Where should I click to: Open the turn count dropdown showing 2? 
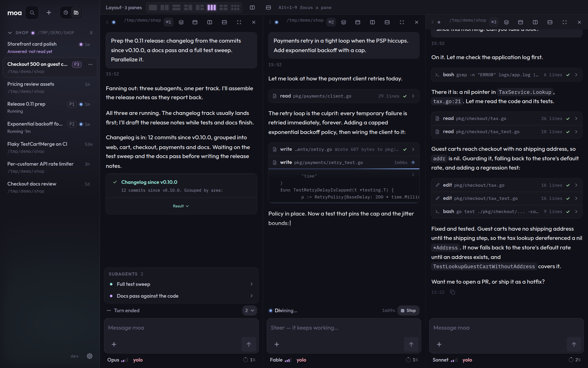tap(249, 310)
